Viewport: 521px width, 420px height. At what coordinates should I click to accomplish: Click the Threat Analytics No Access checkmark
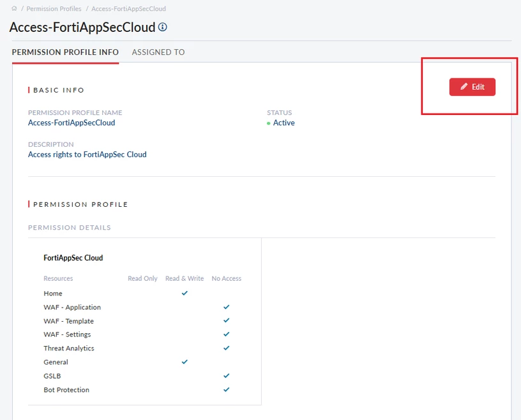[226, 348]
